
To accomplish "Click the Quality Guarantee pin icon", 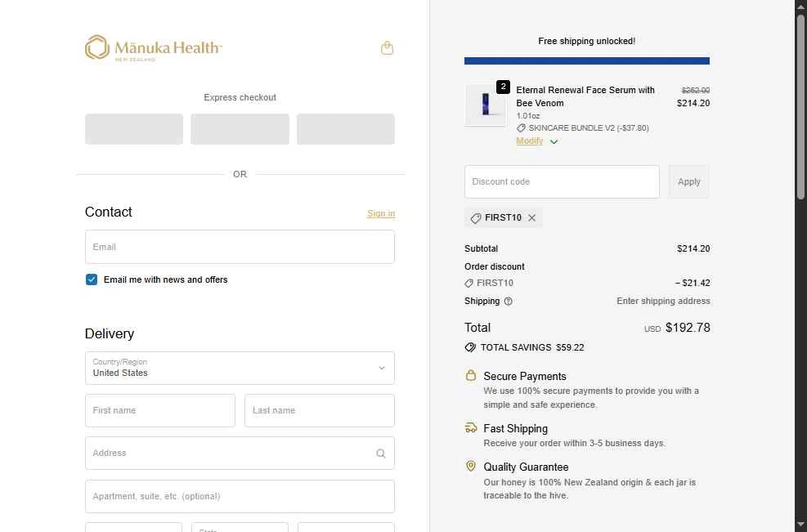I will pyautogui.click(x=470, y=466).
